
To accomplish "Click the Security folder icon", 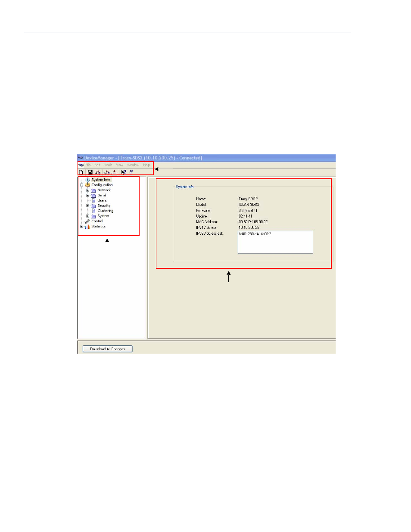I will coord(93,205).
